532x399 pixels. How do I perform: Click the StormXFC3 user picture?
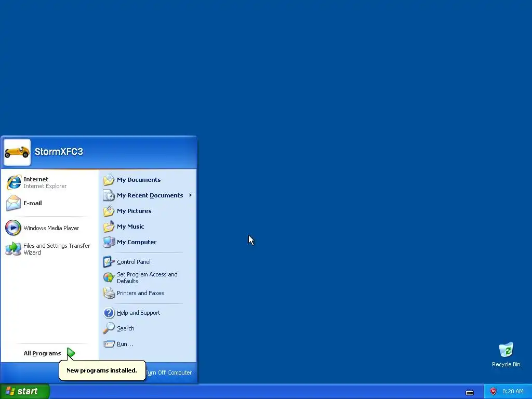[17, 152]
